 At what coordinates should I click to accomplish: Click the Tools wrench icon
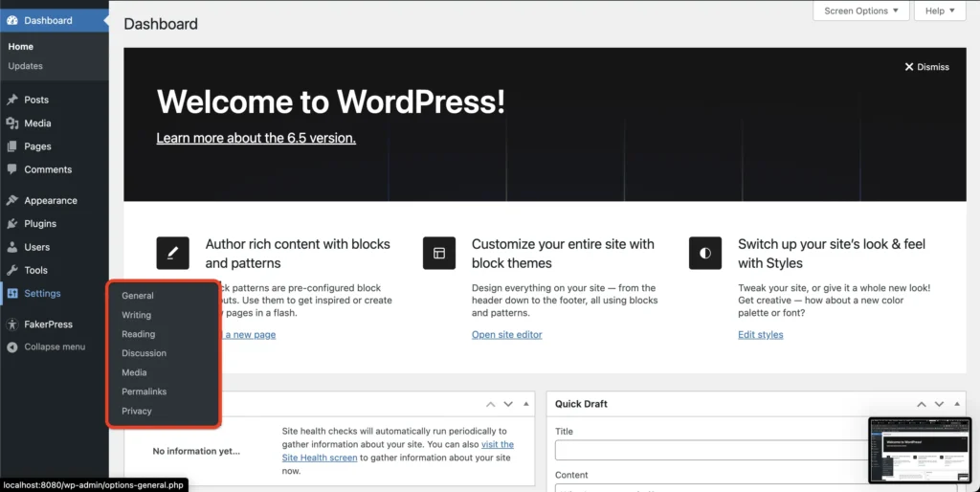pos(12,271)
